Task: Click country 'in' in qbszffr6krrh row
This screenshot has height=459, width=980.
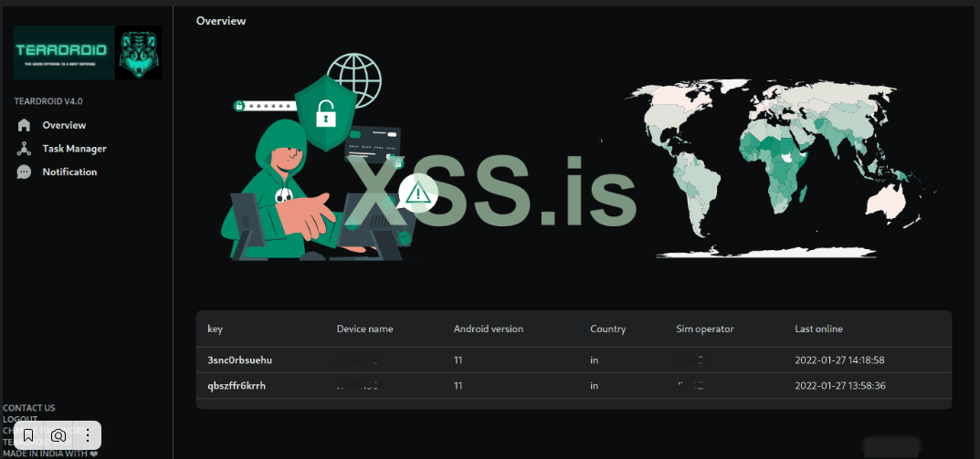Action: tap(594, 386)
